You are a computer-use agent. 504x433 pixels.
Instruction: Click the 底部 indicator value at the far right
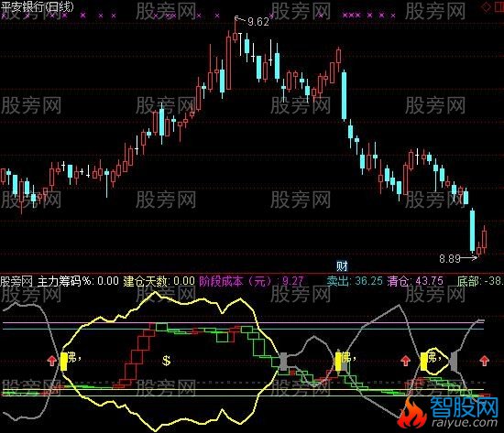(480, 281)
